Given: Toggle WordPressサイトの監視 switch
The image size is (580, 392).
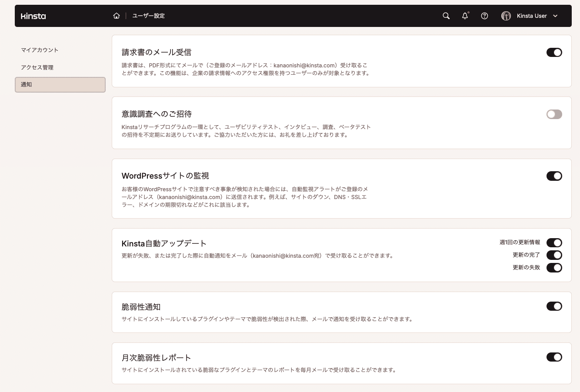Looking at the screenshot, I should pos(554,176).
